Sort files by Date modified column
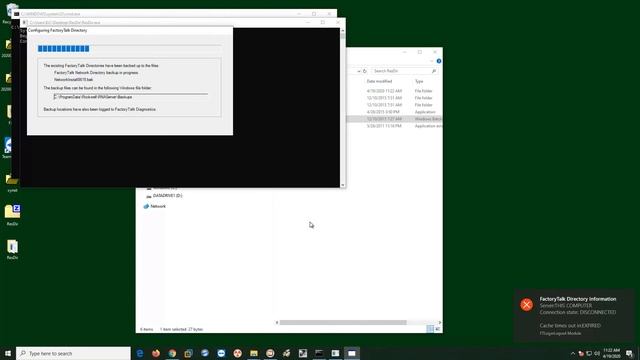Image resolution: width=640 pixels, height=360 pixels. click(379, 82)
